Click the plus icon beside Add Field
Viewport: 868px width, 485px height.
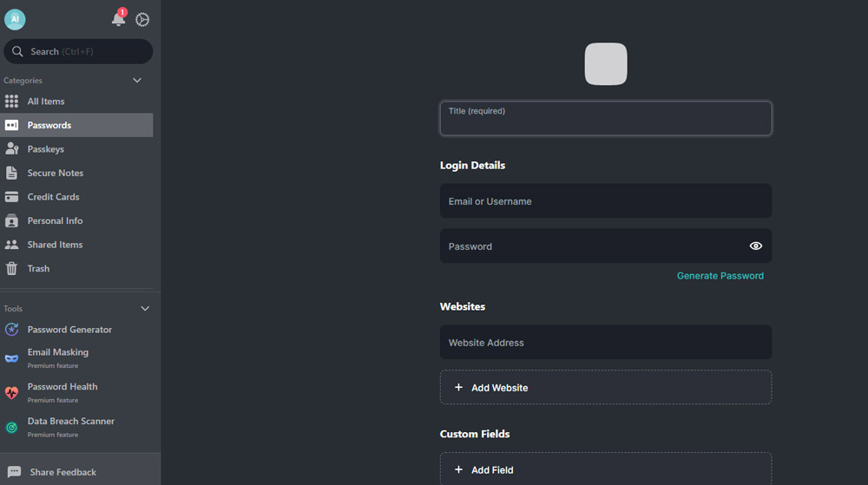(458, 469)
